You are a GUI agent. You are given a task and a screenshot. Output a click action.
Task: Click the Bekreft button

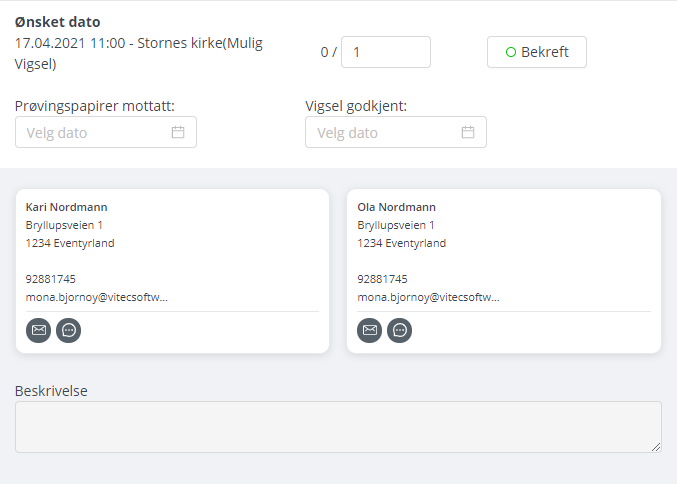pyautogui.click(x=537, y=52)
